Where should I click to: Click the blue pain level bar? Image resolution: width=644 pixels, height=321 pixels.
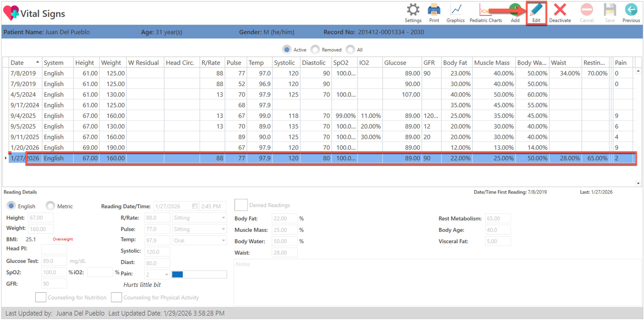tap(177, 274)
